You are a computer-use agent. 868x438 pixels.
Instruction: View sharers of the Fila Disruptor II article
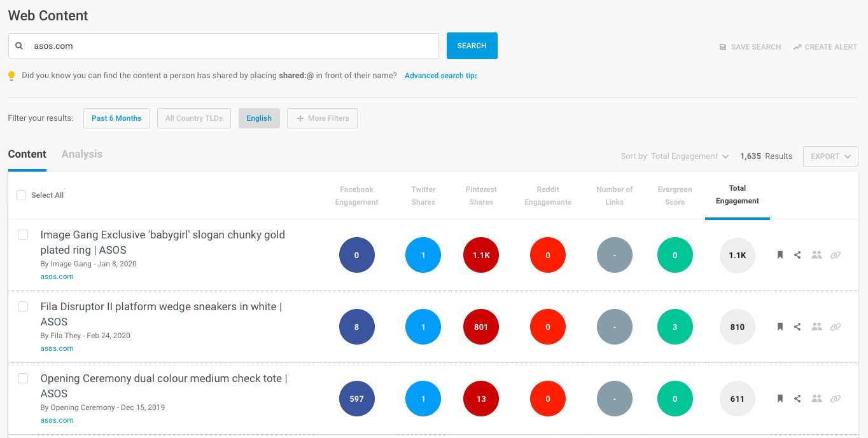pos(817,327)
